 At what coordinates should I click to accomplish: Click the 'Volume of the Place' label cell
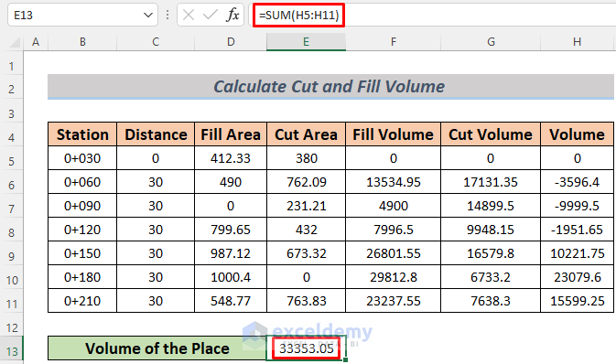click(157, 348)
